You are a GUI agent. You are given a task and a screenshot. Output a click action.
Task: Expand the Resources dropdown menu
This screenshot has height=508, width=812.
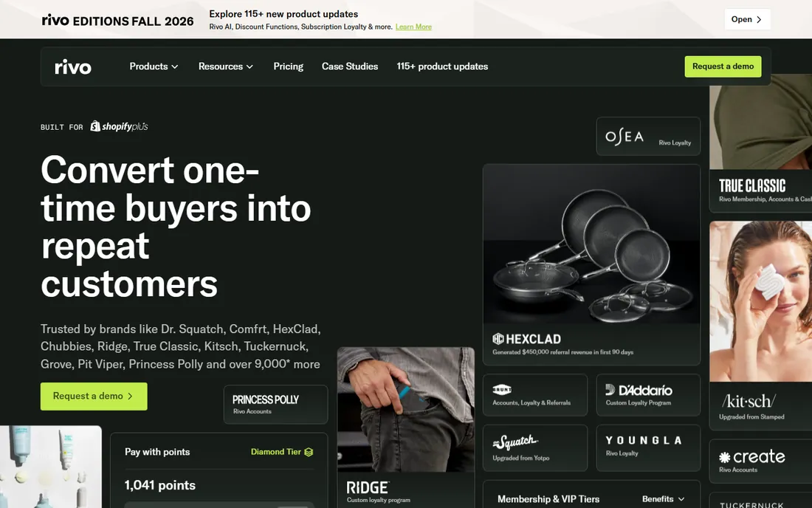(226, 66)
